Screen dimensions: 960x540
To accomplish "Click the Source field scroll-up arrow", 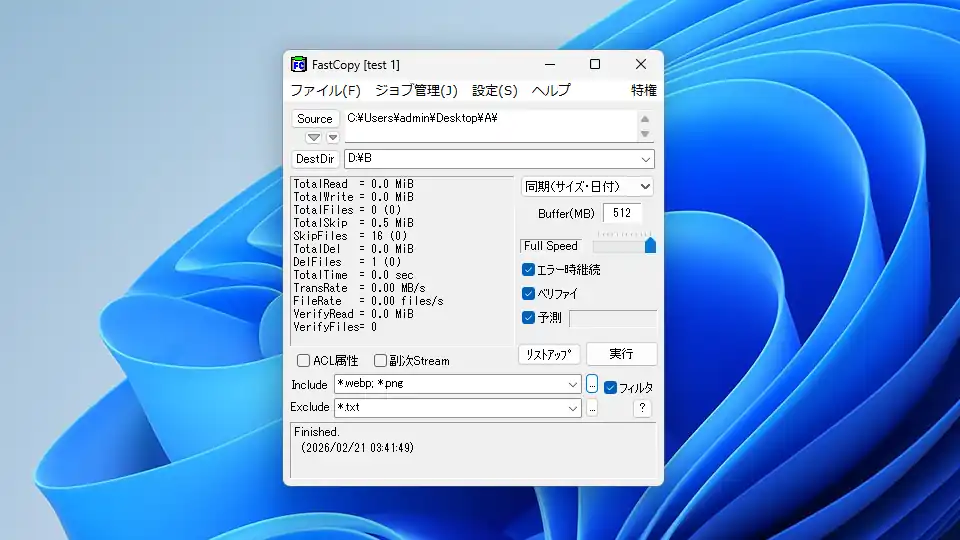I will [x=645, y=119].
